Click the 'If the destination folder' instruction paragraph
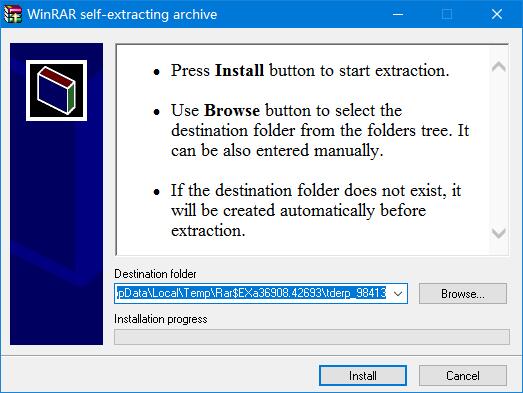Screen dimensions: 523x393 pyautogui.click(x=316, y=211)
